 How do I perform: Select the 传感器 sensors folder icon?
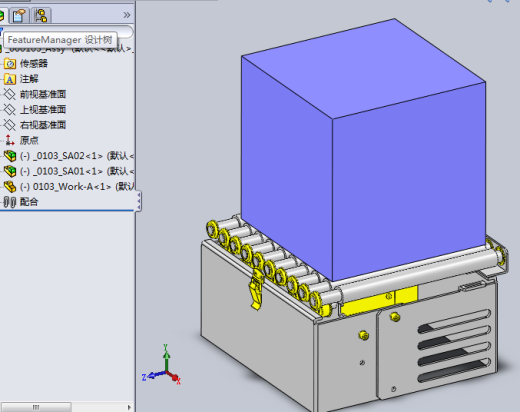10,63
